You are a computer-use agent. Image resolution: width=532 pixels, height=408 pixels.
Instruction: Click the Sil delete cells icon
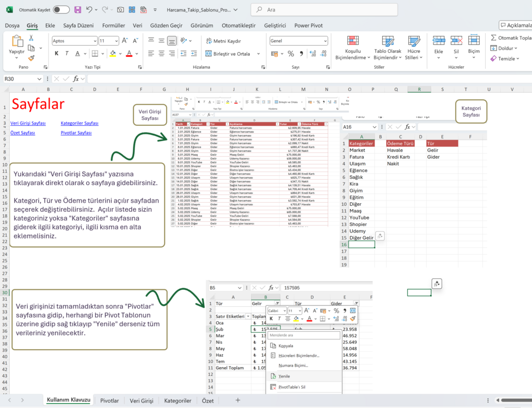tap(456, 41)
